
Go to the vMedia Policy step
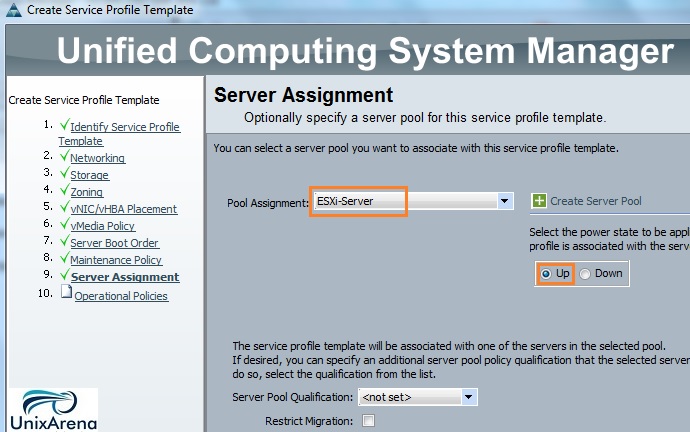pos(103,226)
